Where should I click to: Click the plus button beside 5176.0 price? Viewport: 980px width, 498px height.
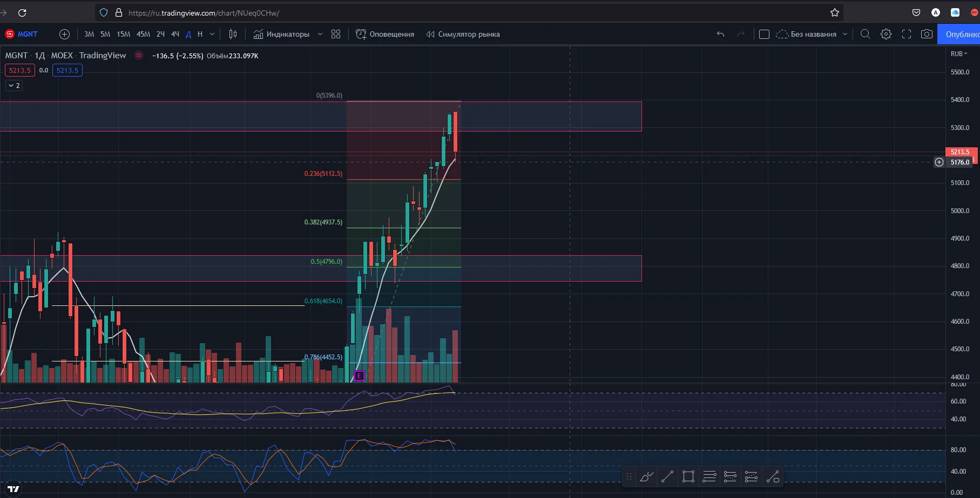point(939,162)
